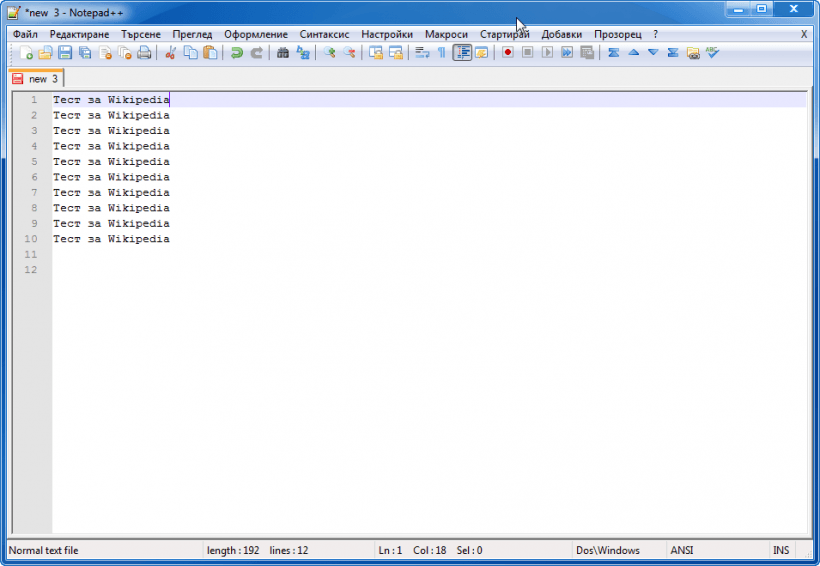The width and height of the screenshot is (820, 566).
Task: Undo the last edit with green arrow
Action: [236, 52]
